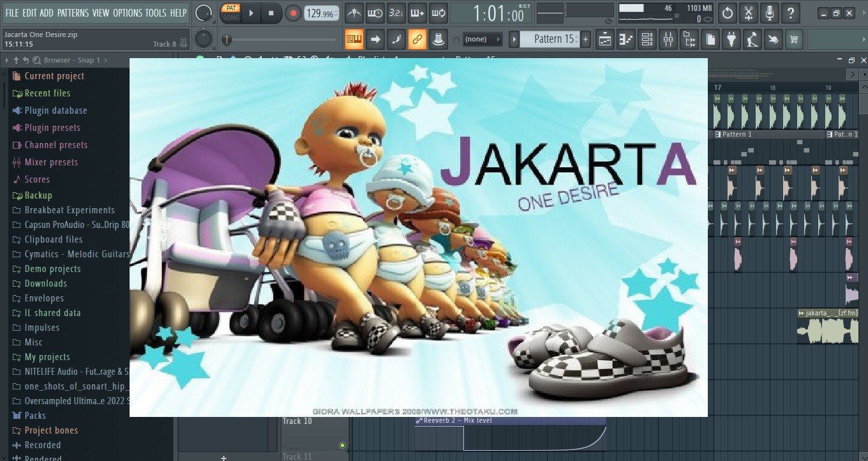
Task: Open the Mixer window icon
Action: click(668, 40)
